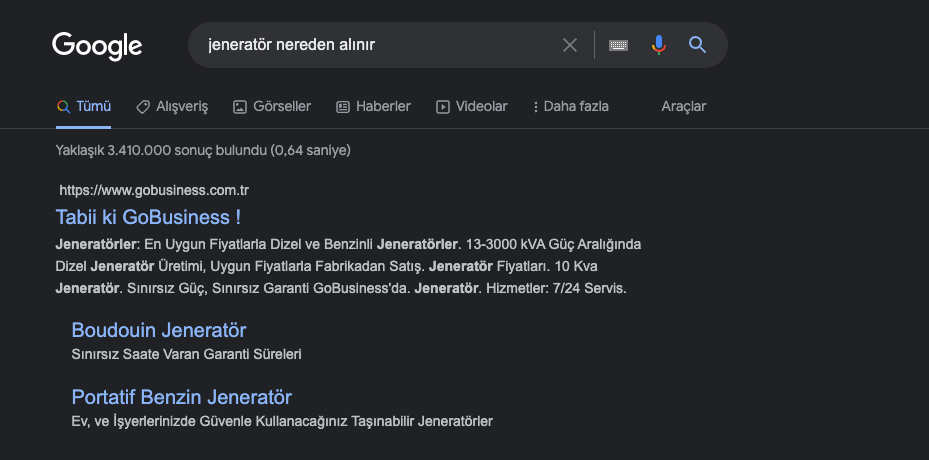929x460 pixels.
Task: Open the Tabii ki GoBusiness result
Action: [x=148, y=217]
